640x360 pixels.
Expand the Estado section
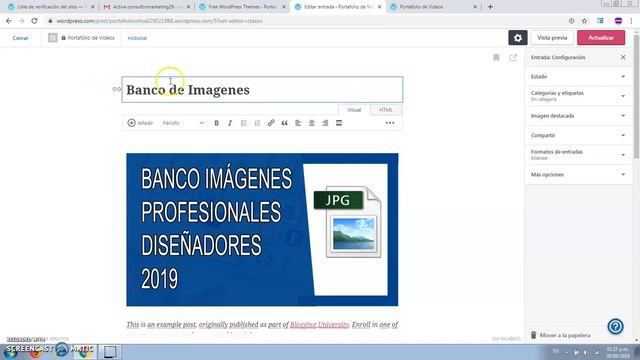(x=578, y=76)
